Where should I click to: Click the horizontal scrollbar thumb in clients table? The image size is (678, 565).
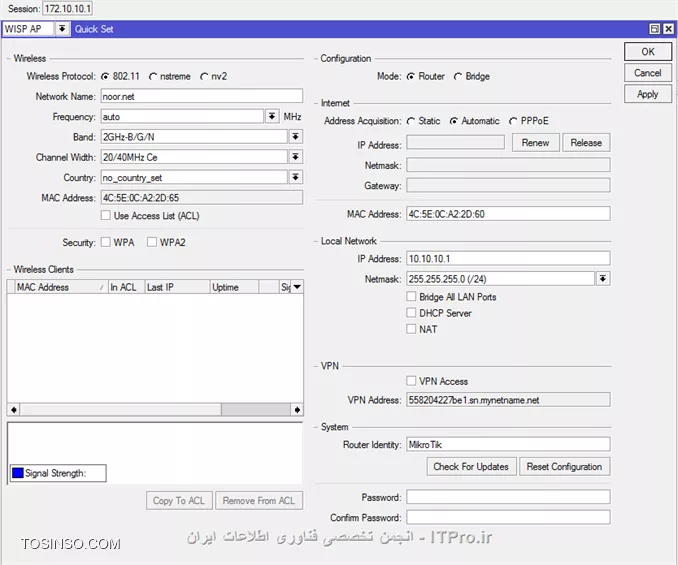(x=256, y=409)
